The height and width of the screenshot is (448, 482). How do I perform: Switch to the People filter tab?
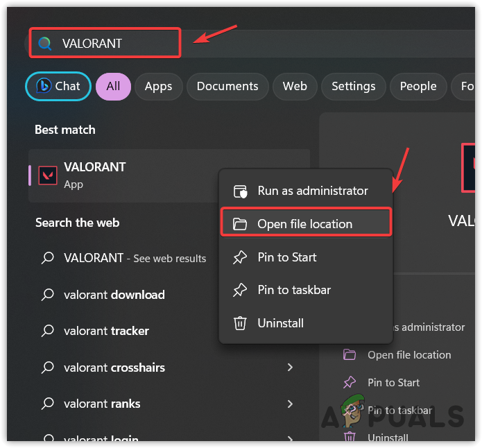tap(418, 87)
